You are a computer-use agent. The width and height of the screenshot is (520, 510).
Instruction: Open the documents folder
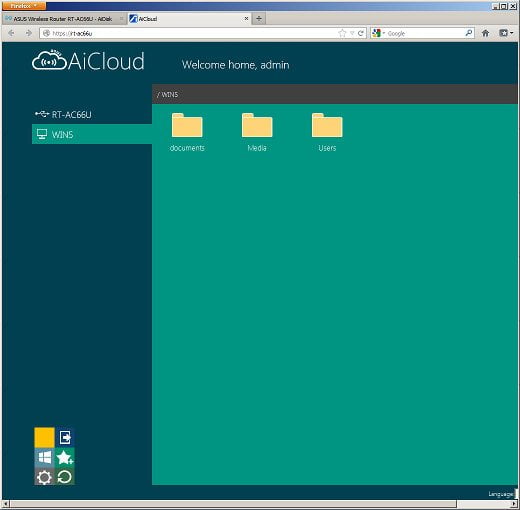187,132
